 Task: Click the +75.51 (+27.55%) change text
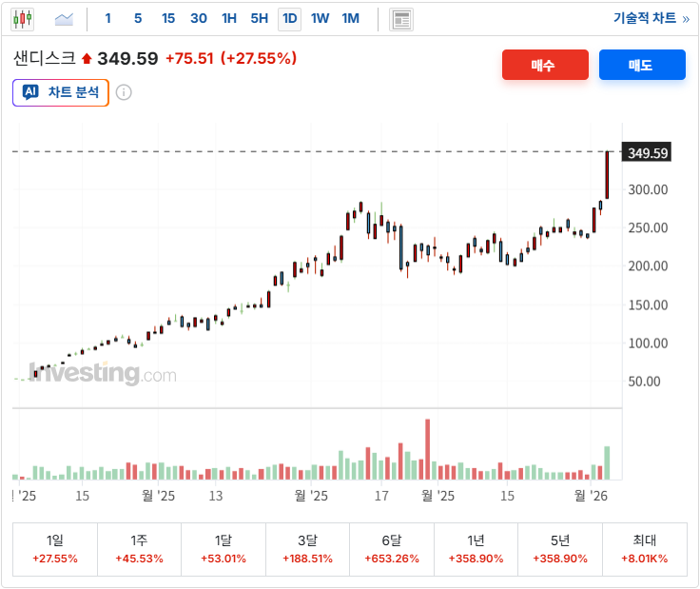pyautogui.click(x=231, y=58)
